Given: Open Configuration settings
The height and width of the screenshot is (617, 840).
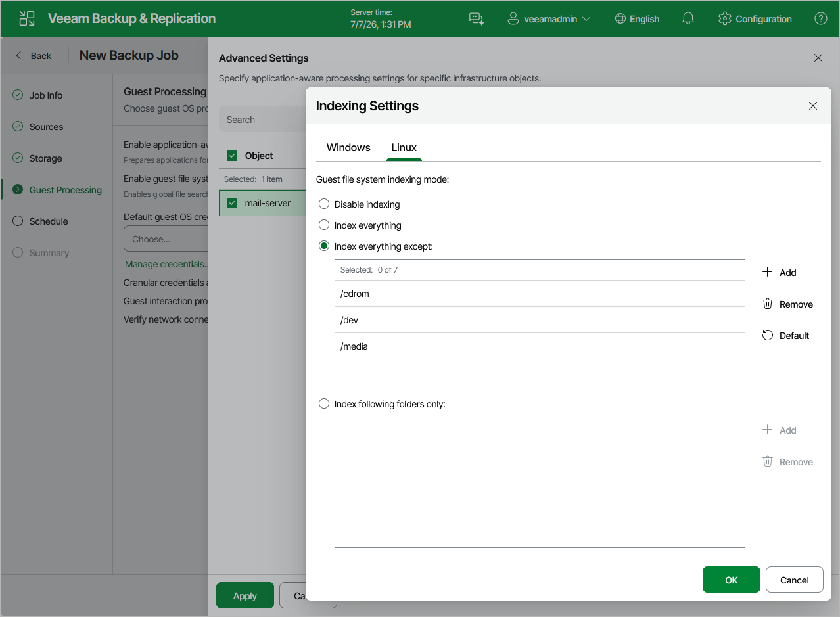Looking at the screenshot, I should (755, 19).
